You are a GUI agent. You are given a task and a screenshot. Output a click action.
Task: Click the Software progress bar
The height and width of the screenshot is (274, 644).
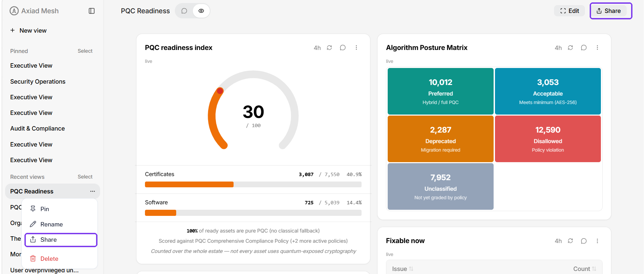point(253,213)
